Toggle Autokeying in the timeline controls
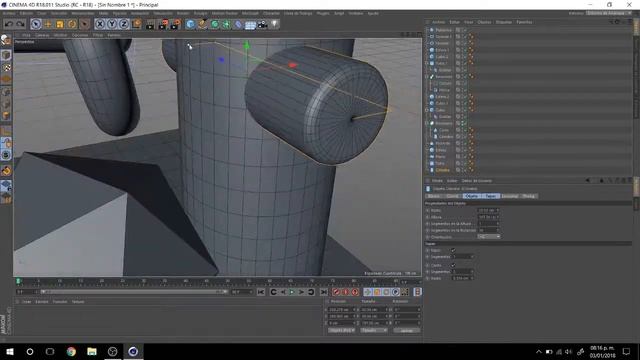Screen dimensions: 640x360 click(x=346, y=292)
